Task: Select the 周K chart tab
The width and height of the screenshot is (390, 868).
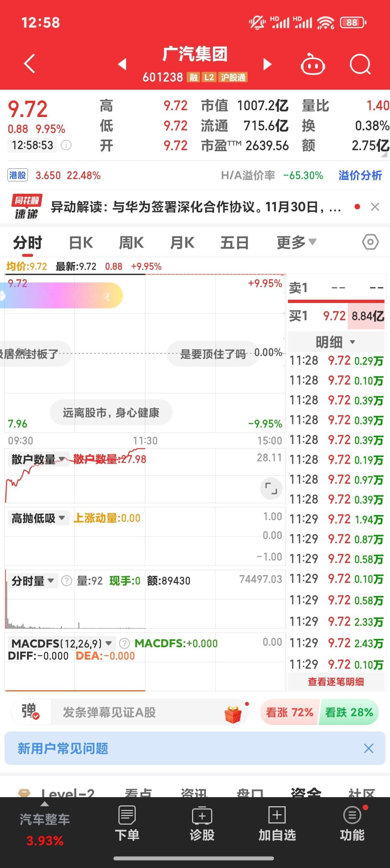Action: [x=131, y=243]
